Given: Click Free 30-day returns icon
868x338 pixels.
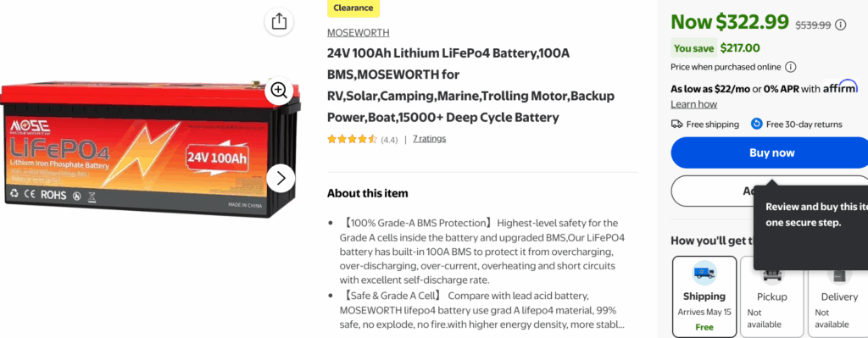Looking at the screenshot, I should coord(757,124).
